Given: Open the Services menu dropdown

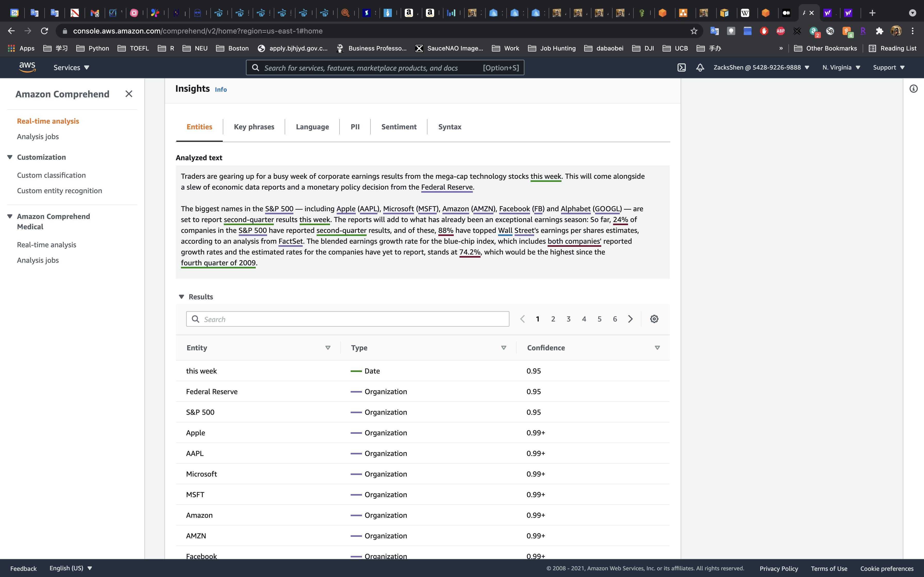Looking at the screenshot, I should [x=71, y=67].
